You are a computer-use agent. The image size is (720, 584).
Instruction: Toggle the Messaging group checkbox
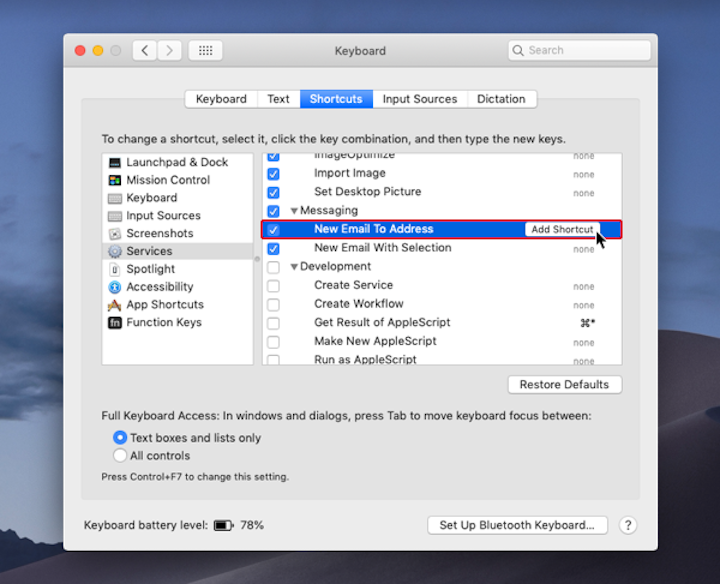point(273,211)
